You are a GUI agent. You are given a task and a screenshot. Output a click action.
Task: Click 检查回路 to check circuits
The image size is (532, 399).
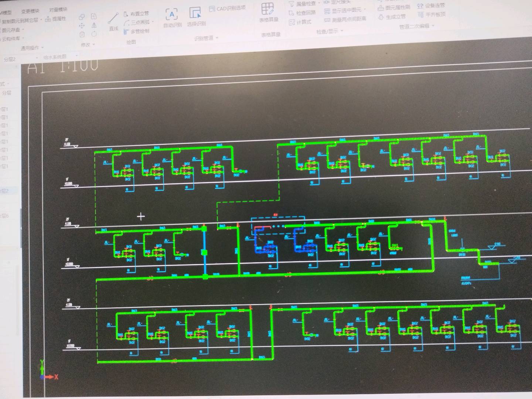302,13
